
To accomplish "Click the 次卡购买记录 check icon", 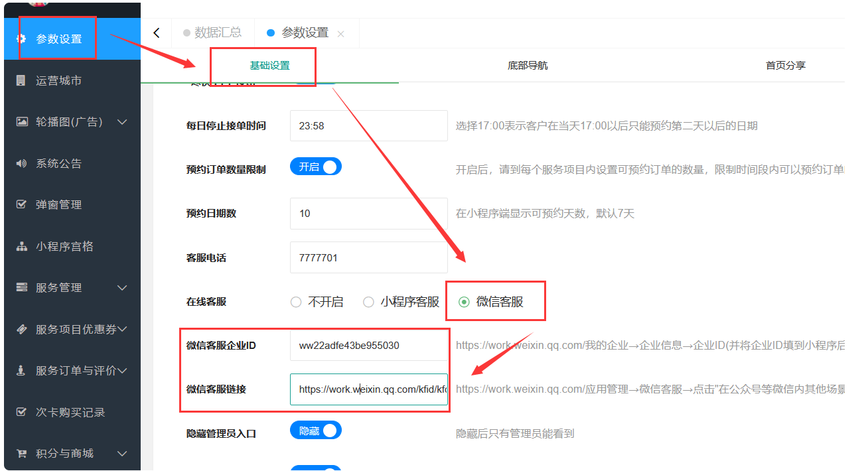I will click(x=21, y=412).
